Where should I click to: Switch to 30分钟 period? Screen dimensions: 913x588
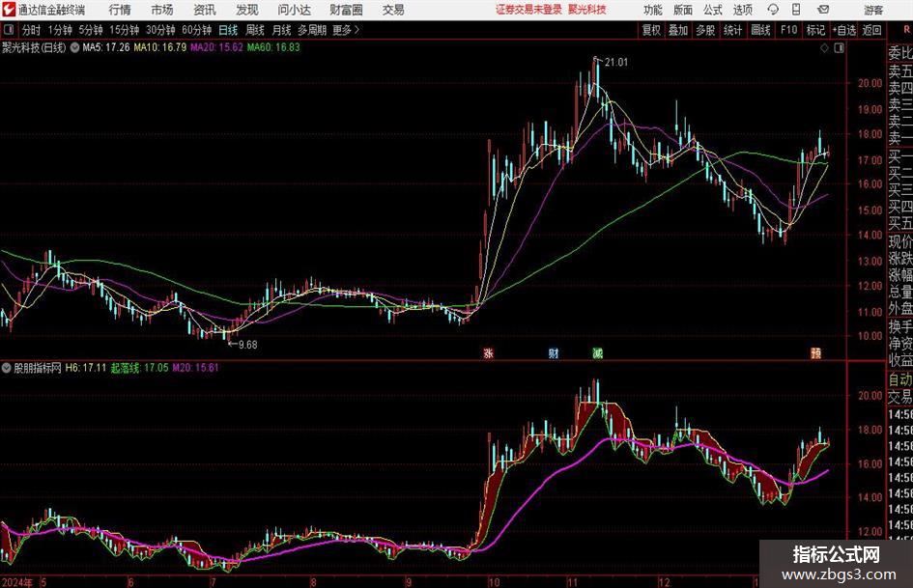click(160, 30)
